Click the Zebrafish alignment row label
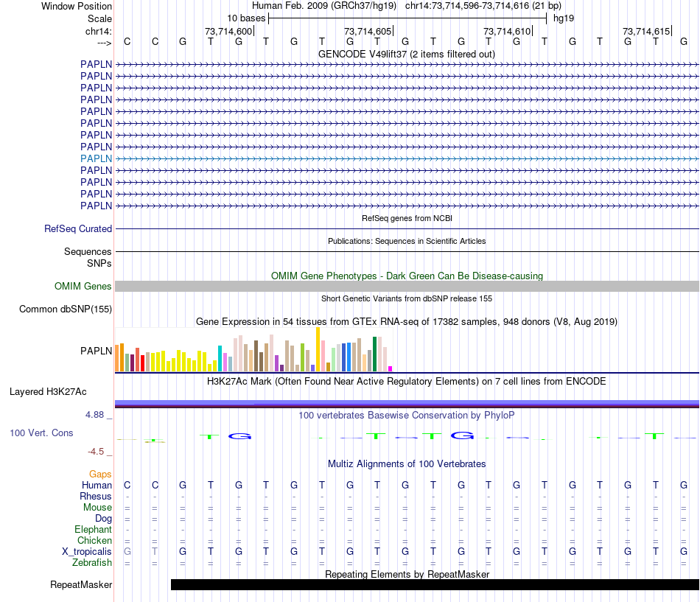This screenshot has width=700, height=602. tap(92, 562)
